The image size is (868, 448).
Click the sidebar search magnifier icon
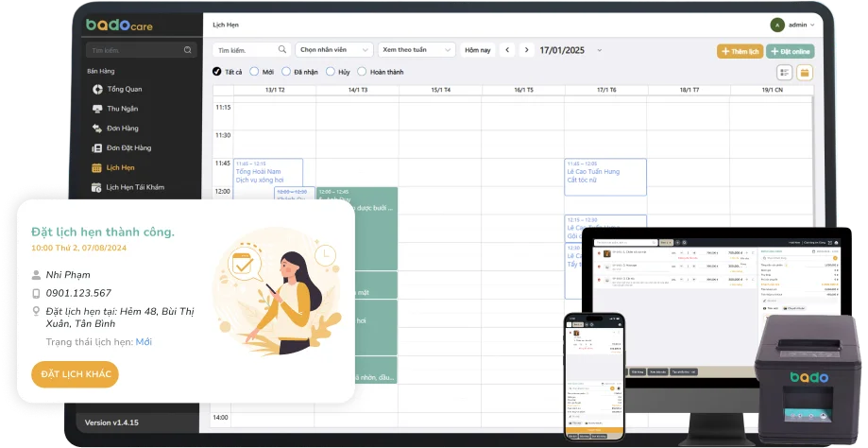point(188,50)
